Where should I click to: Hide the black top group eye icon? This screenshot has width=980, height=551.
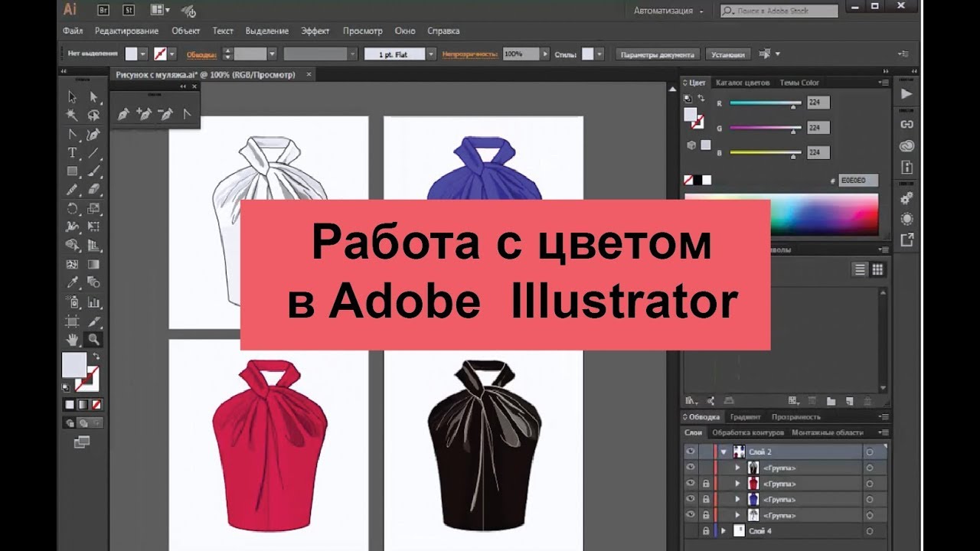[x=690, y=467]
